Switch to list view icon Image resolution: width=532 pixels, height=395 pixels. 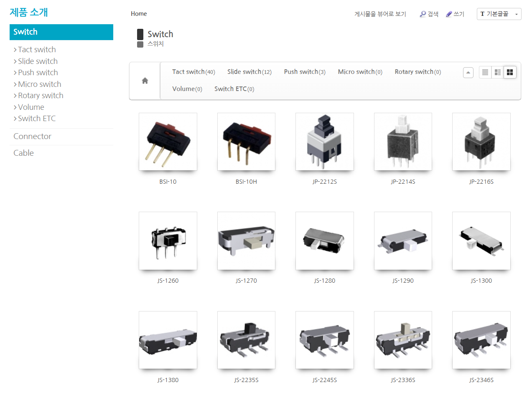click(x=485, y=72)
